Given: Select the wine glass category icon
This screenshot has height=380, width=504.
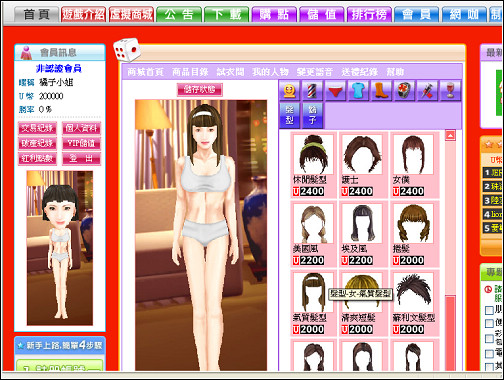Looking at the screenshot, I should (450, 90).
